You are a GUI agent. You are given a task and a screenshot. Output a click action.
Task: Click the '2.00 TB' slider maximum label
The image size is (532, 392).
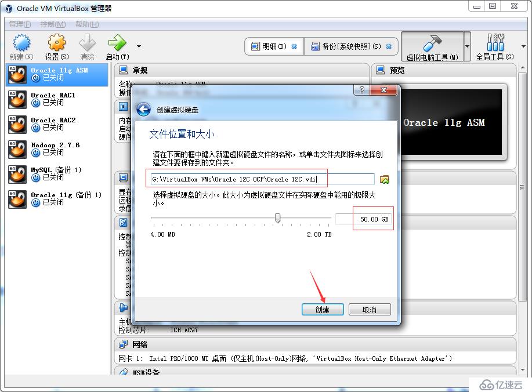click(x=319, y=234)
